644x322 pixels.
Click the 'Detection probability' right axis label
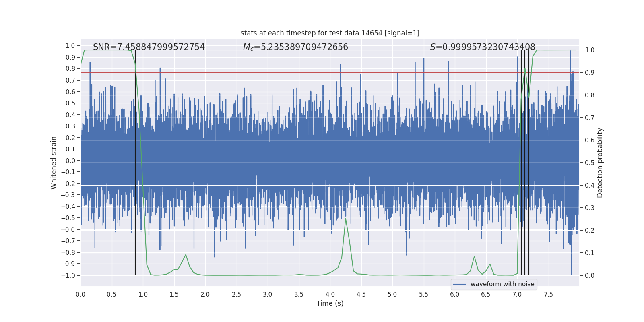600,163
